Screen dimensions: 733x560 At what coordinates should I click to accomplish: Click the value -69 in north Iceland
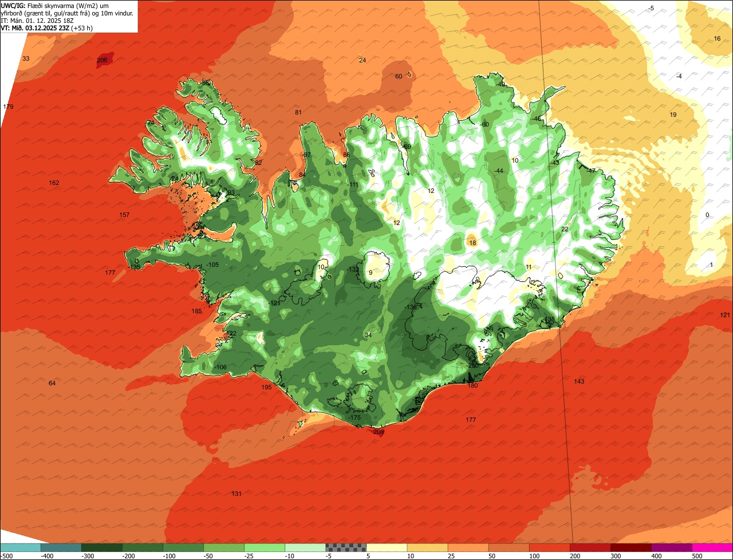point(407,147)
